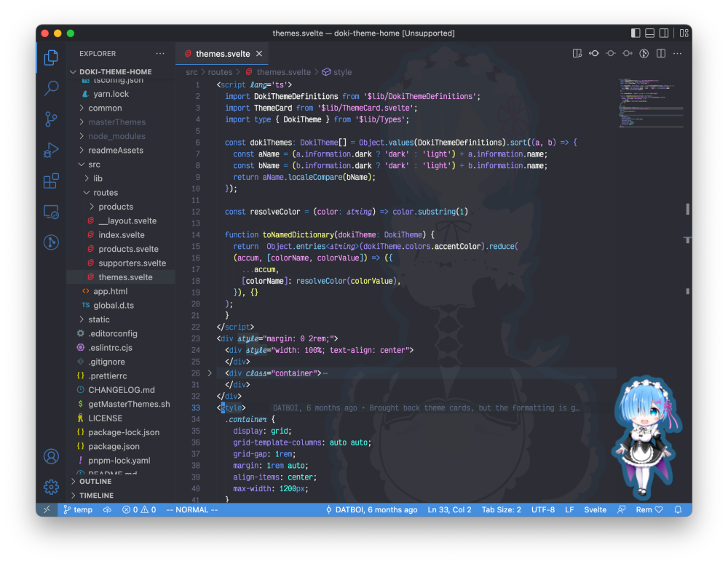Image resolution: width=728 pixels, height=564 pixels.
Task: Open notifications bell icon
Action: [678, 509]
